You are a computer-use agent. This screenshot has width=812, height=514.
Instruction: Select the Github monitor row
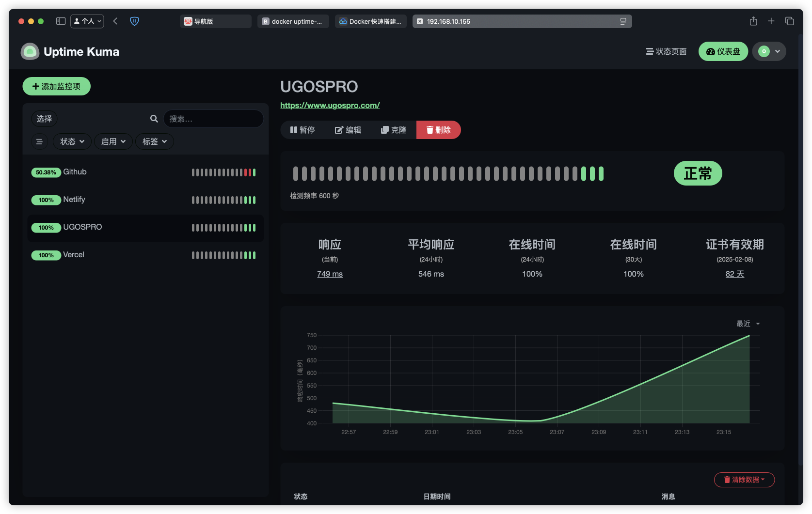(x=145, y=172)
